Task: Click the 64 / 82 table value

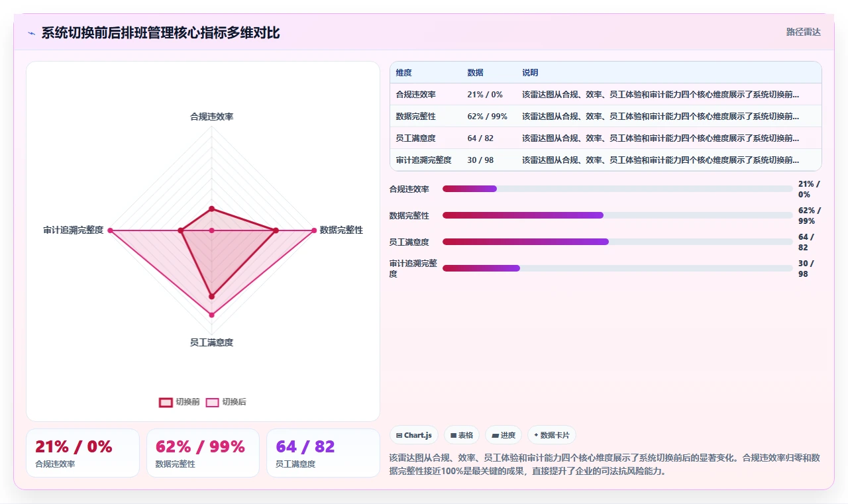Action: [x=480, y=138]
